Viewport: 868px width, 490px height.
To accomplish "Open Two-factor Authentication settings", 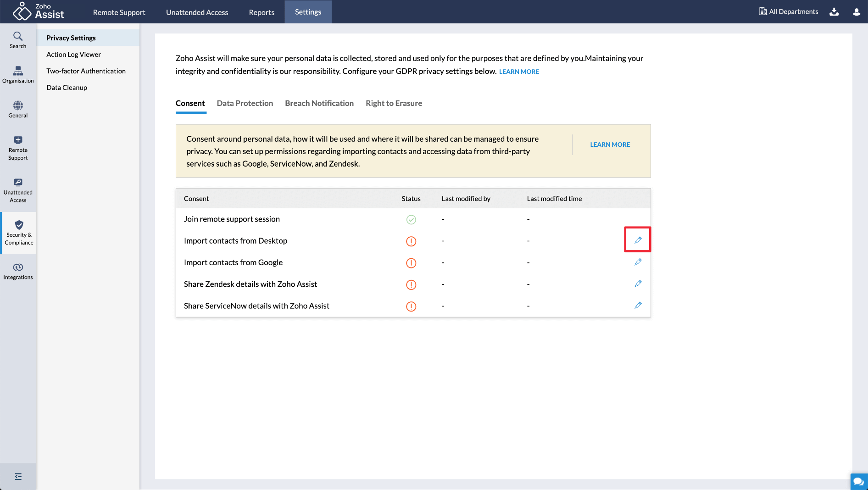I will coord(86,71).
